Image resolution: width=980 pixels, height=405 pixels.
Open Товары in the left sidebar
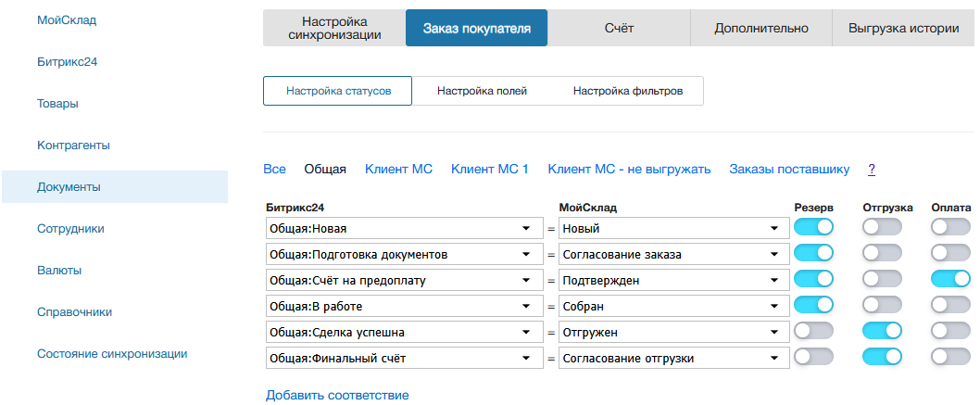coord(57,103)
